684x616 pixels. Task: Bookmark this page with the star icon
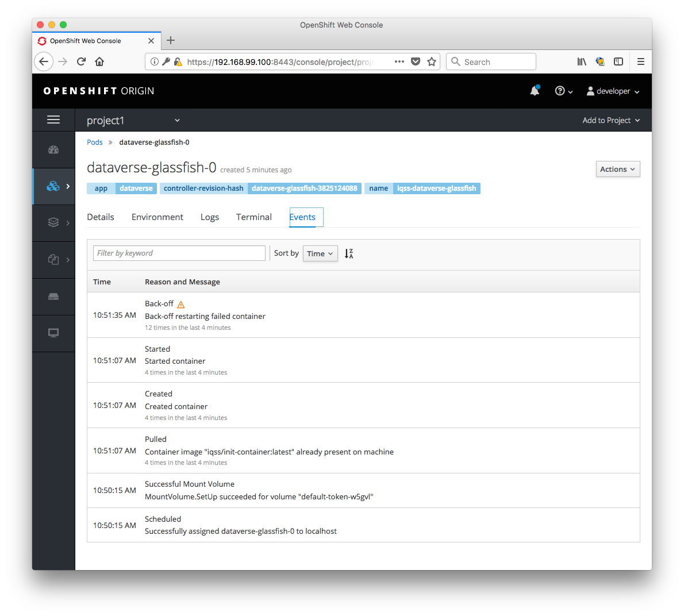432,61
